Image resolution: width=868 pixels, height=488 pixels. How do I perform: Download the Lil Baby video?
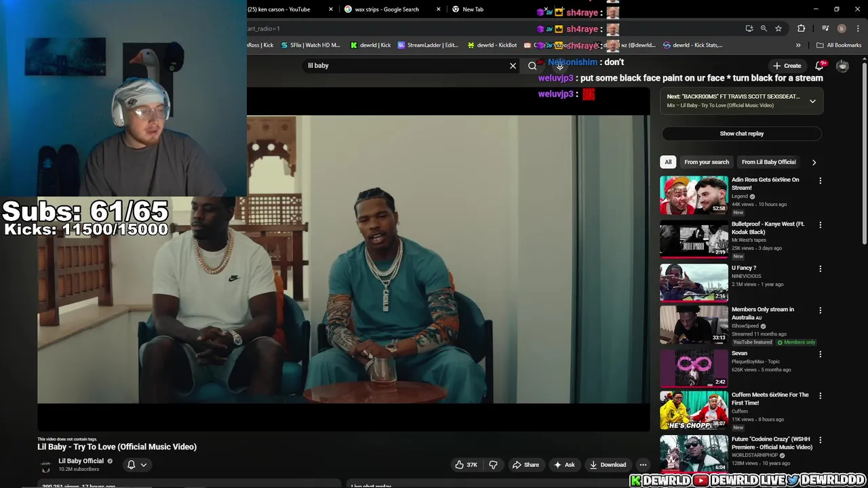pos(608,465)
